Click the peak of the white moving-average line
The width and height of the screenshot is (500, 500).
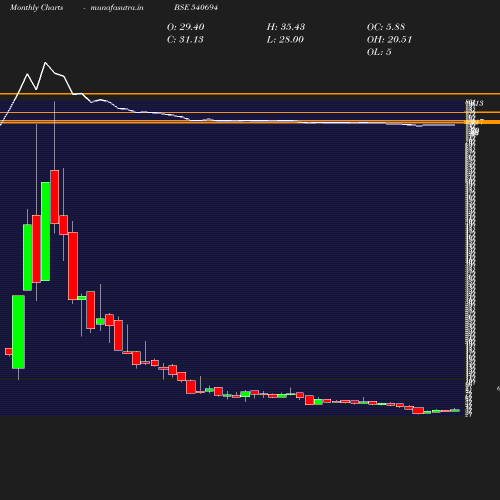click(45, 63)
